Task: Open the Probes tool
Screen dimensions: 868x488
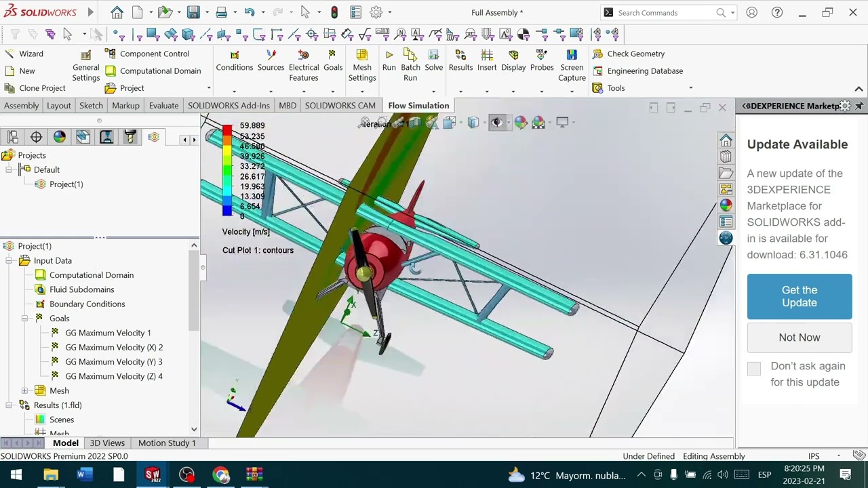Action: pos(542,61)
